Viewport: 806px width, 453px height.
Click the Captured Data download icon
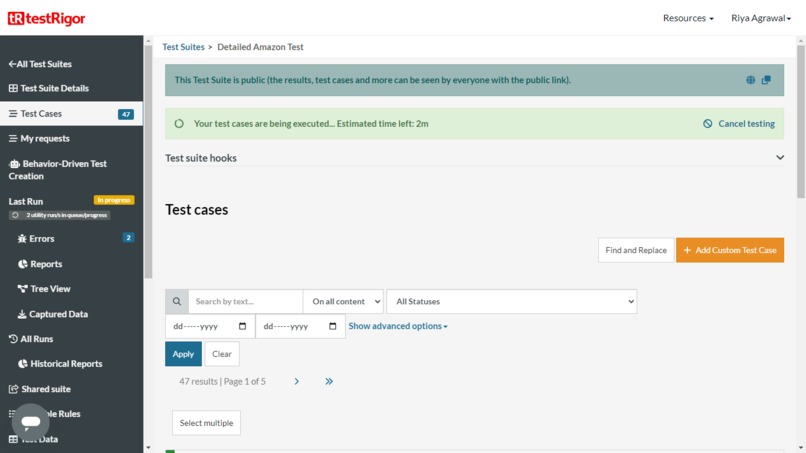tap(22, 314)
